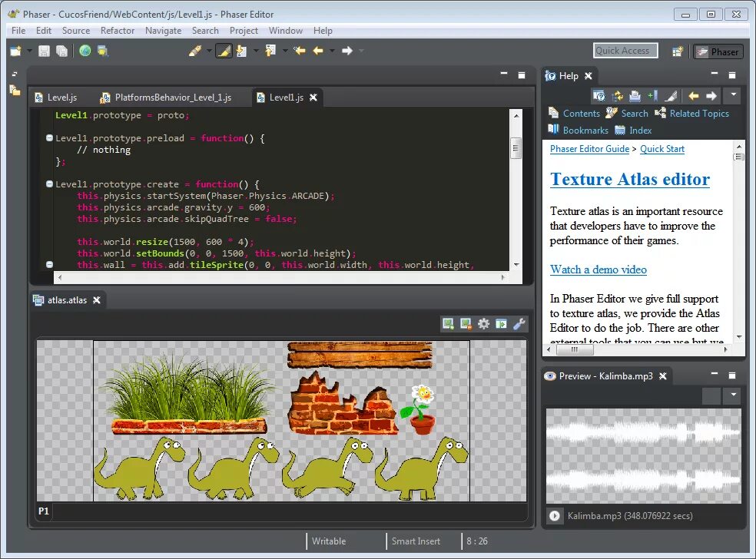756x559 pixels.
Task: Open the Preview view menu dropdown
Action: pyautogui.click(x=734, y=395)
